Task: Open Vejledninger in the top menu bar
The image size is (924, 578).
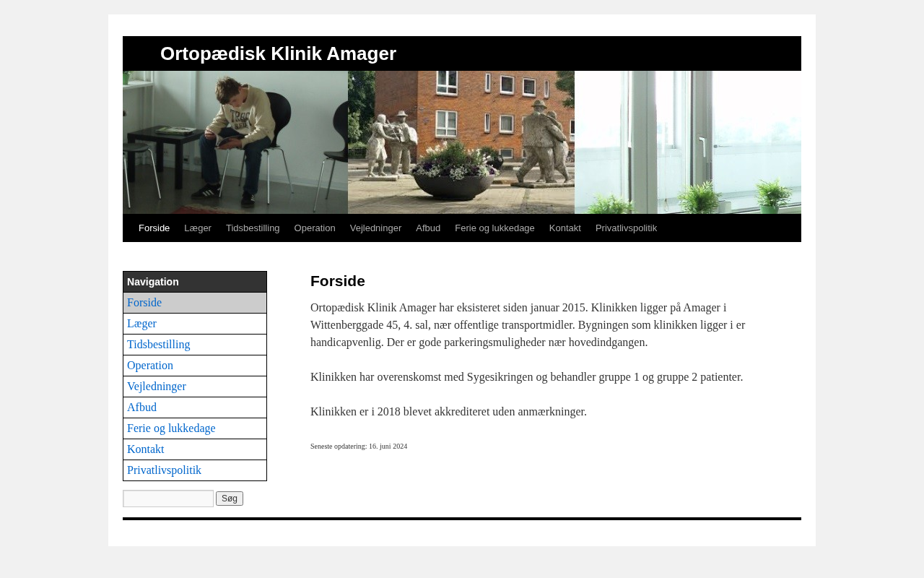Action: coord(375,228)
